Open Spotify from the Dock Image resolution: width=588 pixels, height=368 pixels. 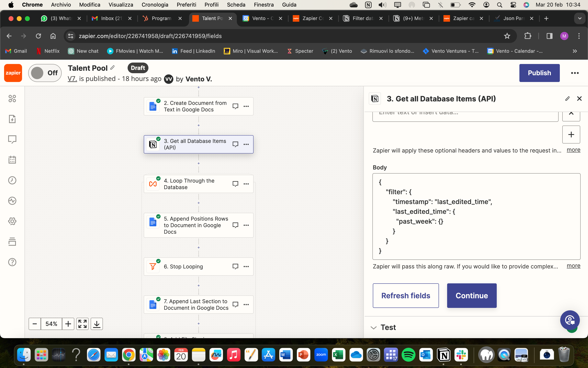pos(409,355)
